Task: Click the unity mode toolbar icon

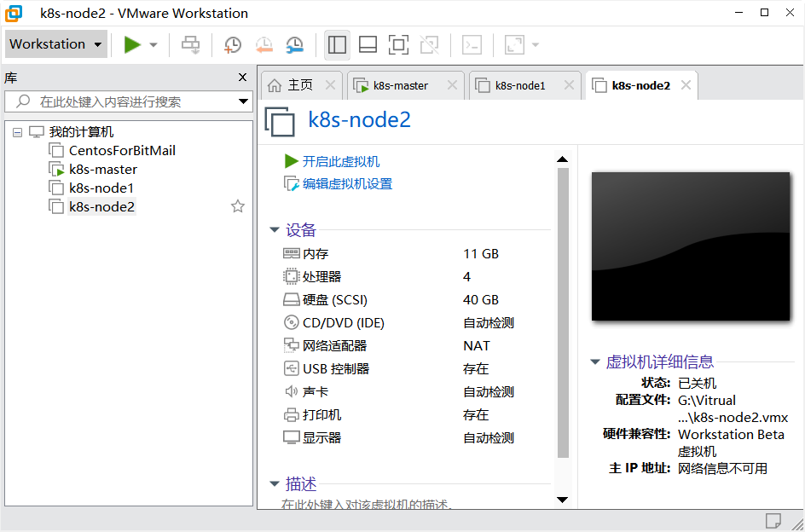Action: tap(430, 44)
